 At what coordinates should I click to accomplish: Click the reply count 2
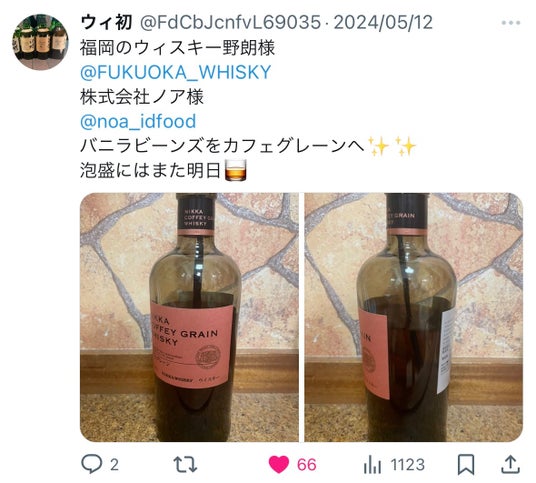click(114, 465)
